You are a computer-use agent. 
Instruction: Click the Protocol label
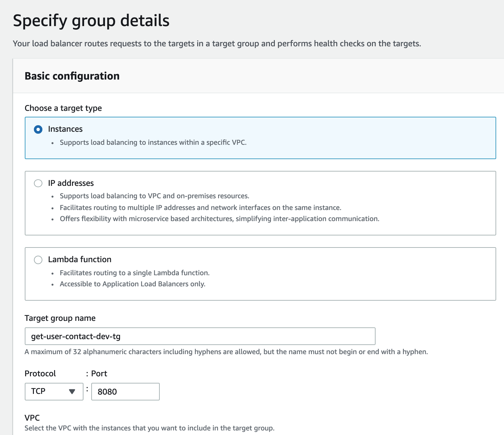[x=40, y=373]
